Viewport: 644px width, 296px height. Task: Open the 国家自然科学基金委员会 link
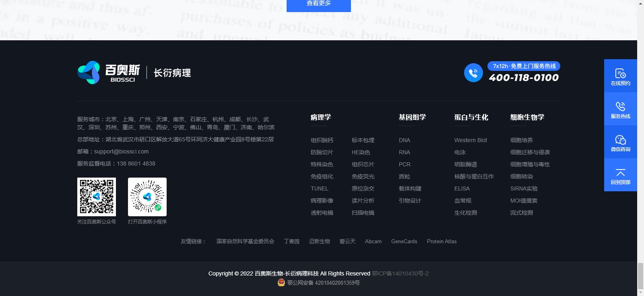coord(245,241)
